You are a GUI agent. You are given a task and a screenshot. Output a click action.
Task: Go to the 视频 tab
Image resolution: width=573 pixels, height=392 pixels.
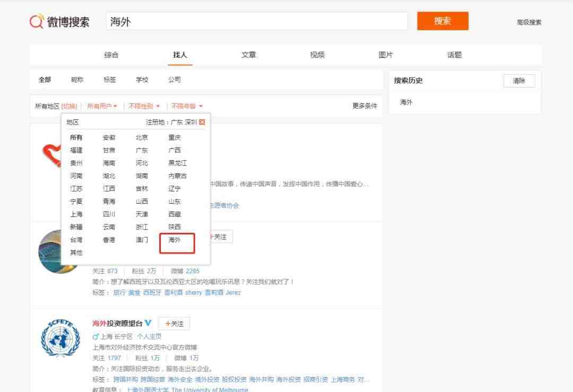[317, 55]
